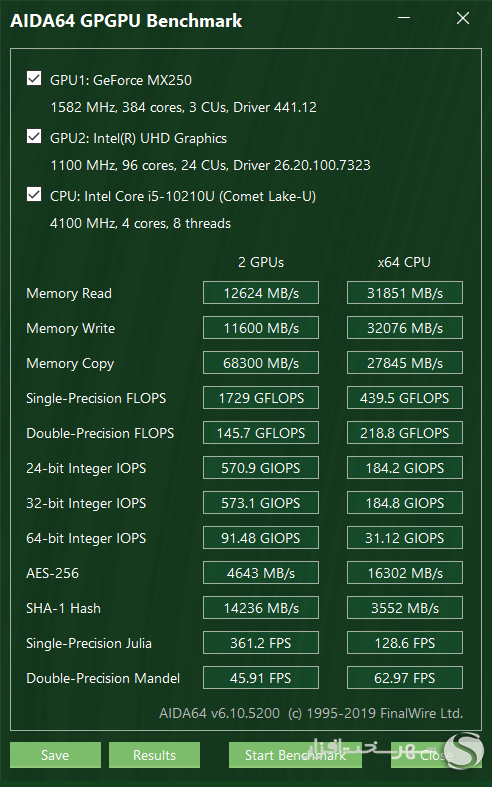Select the GPU SHA-1 Hash value 14236 MB/s
The width and height of the screenshot is (492, 787).
pos(261,608)
